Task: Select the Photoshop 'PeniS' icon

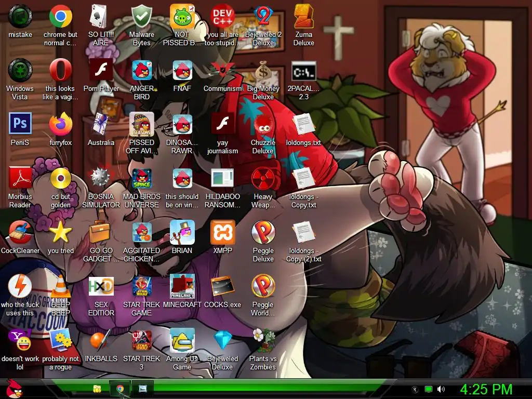Action: pyautogui.click(x=20, y=124)
